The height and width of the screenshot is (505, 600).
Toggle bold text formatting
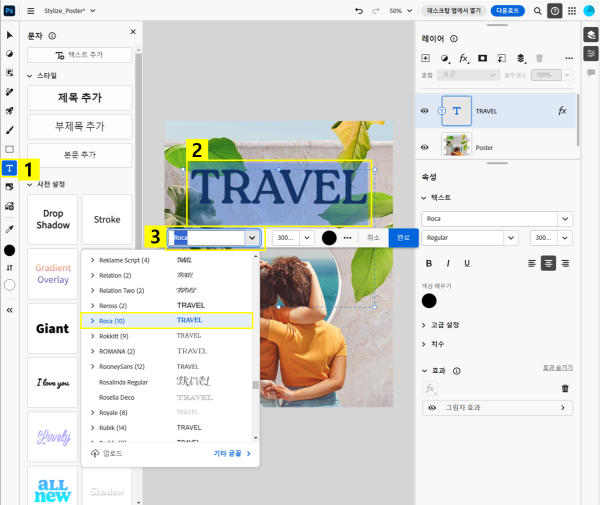[429, 263]
